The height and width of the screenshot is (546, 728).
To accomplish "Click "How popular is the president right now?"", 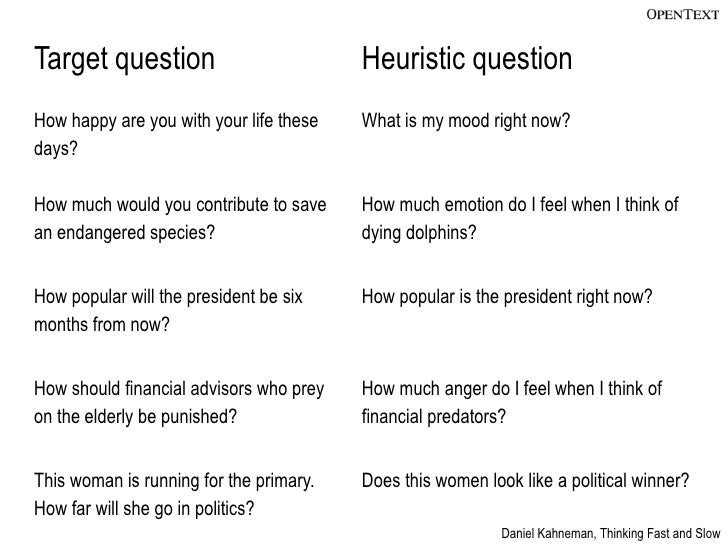I will click(507, 296).
